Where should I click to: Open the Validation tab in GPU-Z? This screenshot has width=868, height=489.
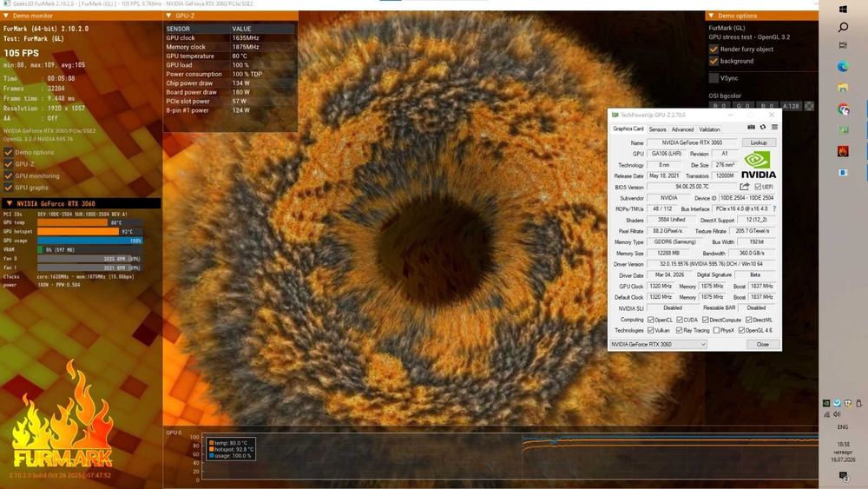coord(709,129)
